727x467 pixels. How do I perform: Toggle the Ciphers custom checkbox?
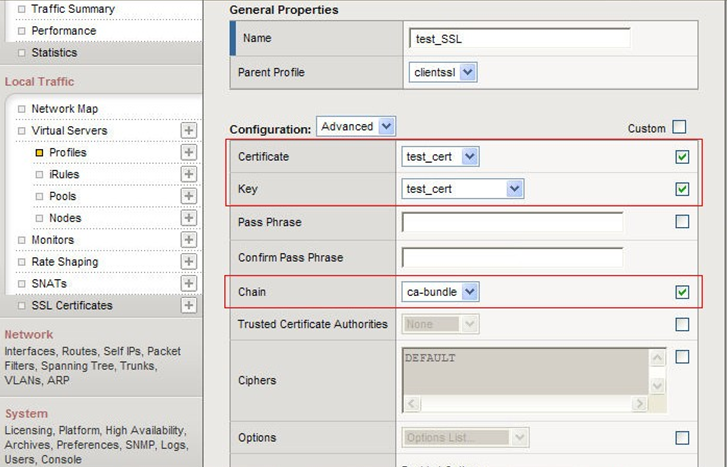tap(682, 357)
